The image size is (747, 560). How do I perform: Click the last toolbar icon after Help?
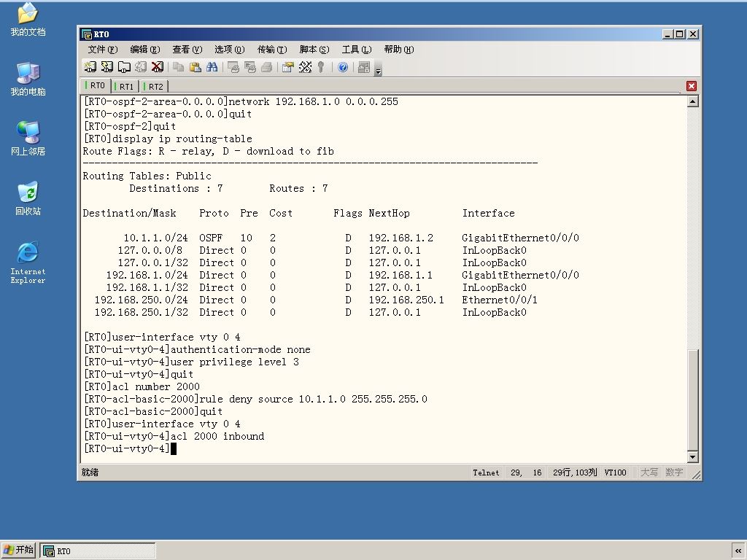(x=363, y=67)
